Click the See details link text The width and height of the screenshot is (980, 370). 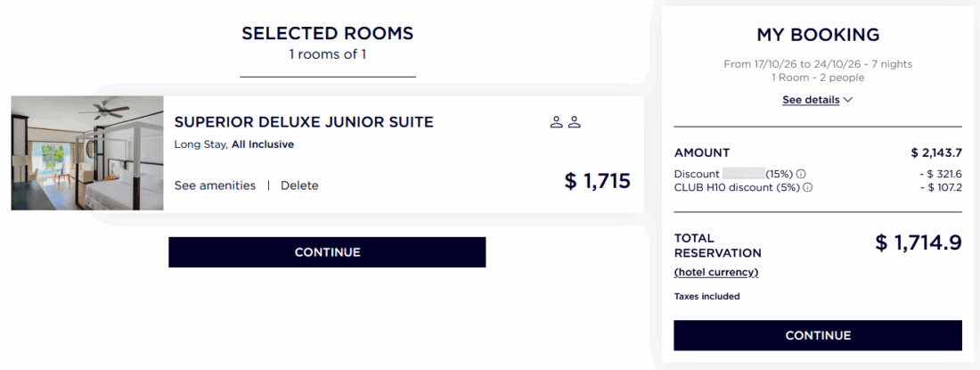(811, 100)
